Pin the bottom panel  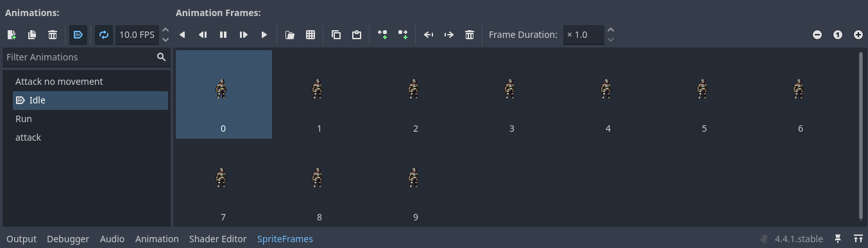click(838, 239)
